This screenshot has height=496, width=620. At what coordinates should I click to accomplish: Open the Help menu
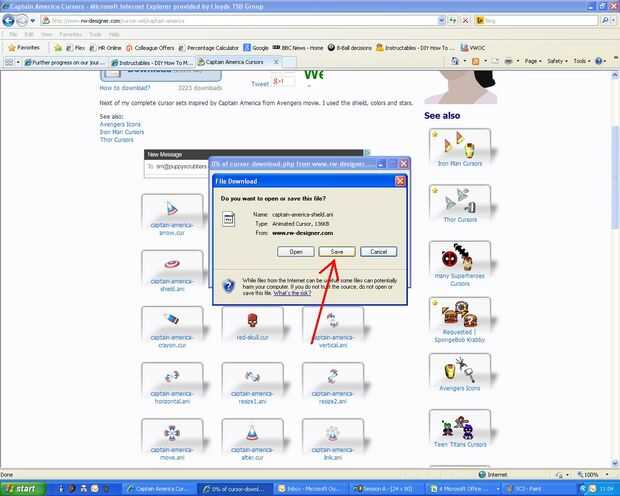pos(114,35)
